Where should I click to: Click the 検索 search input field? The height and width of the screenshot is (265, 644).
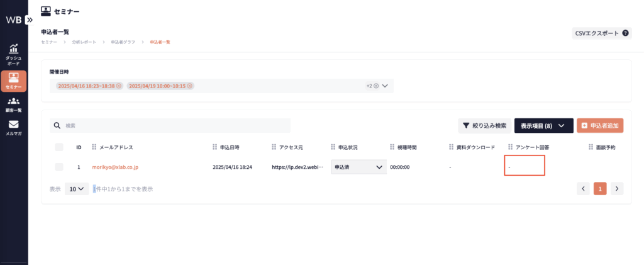point(176,126)
